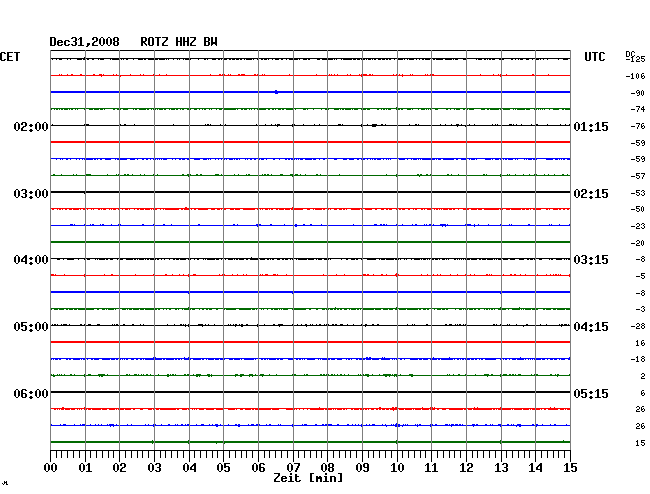Click the DC offset value "-57"
Screen dimensions: 650x494
pos(638,176)
